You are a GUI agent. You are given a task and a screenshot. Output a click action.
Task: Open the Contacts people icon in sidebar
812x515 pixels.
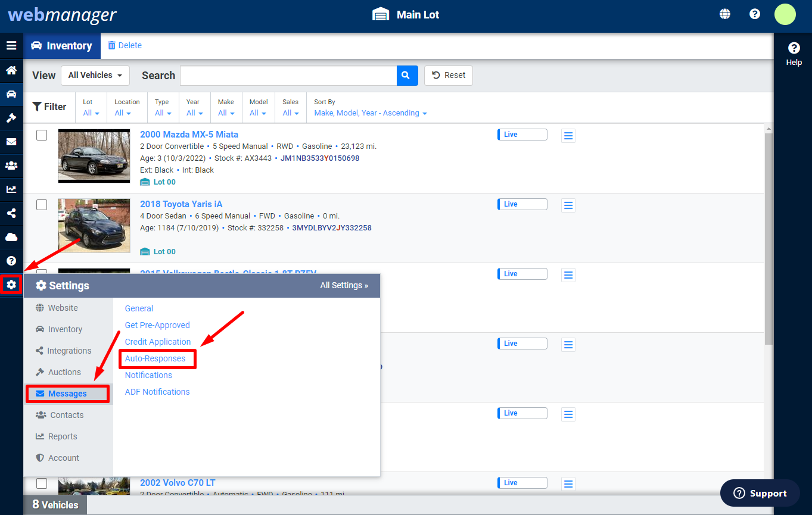[11, 166]
